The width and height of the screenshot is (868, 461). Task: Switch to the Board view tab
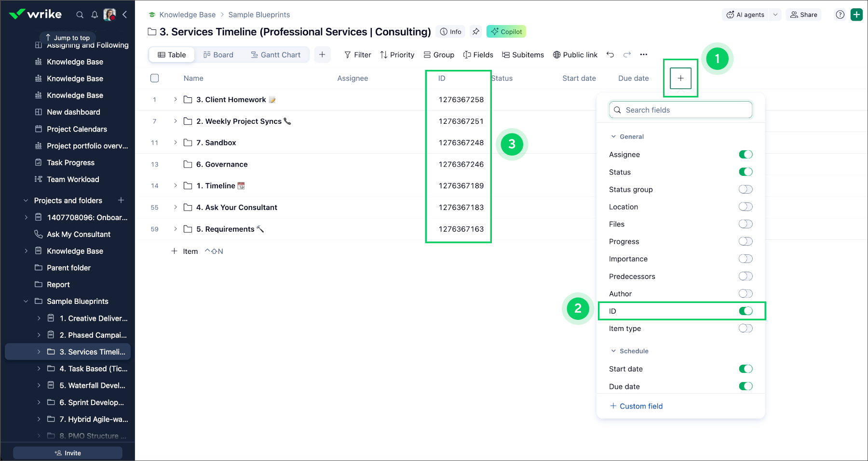click(x=218, y=55)
